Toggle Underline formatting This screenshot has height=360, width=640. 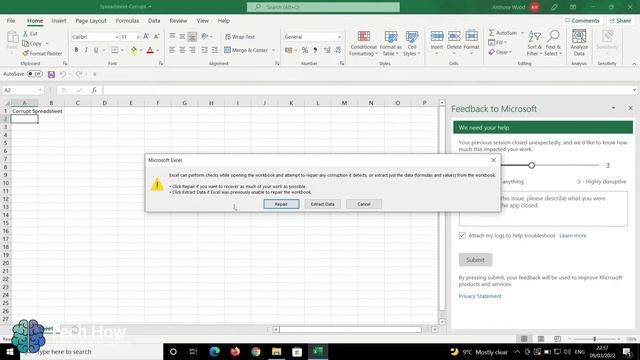pyautogui.click(x=96, y=50)
